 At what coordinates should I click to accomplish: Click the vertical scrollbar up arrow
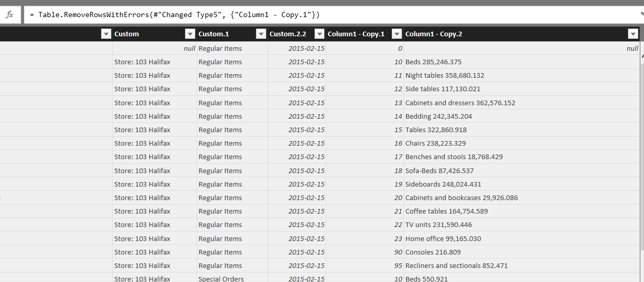click(641, 56)
